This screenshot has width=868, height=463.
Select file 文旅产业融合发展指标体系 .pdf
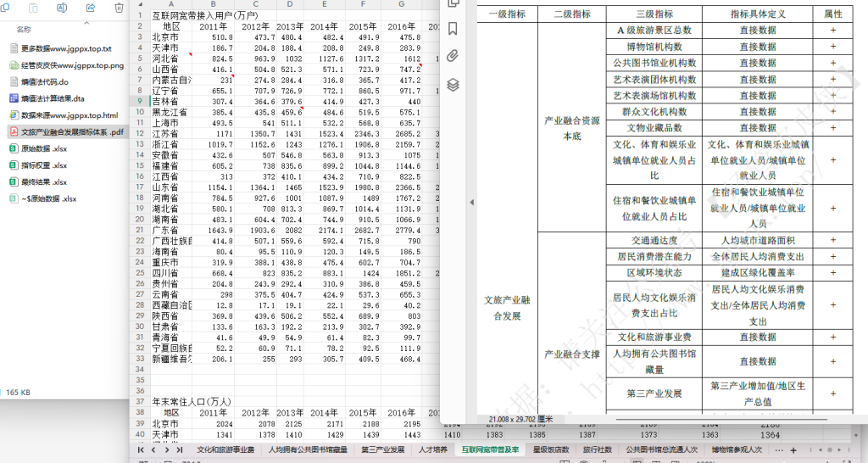click(x=66, y=131)
